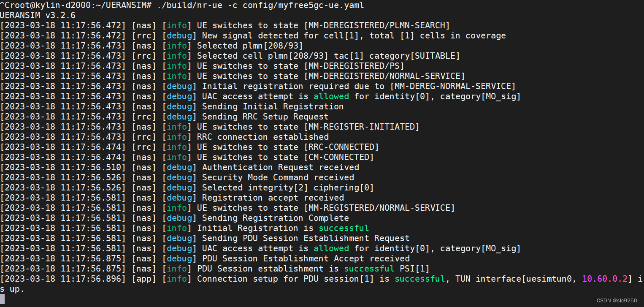The image size is (644, 307).
Task: Click the text '[RRC-CONNECTED]'
Action: [341, 147]
